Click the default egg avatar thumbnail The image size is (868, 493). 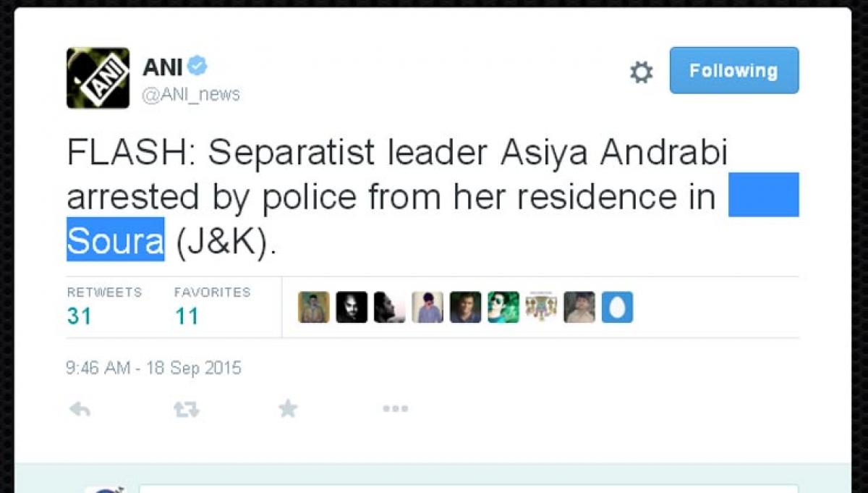tap(617, 307)
